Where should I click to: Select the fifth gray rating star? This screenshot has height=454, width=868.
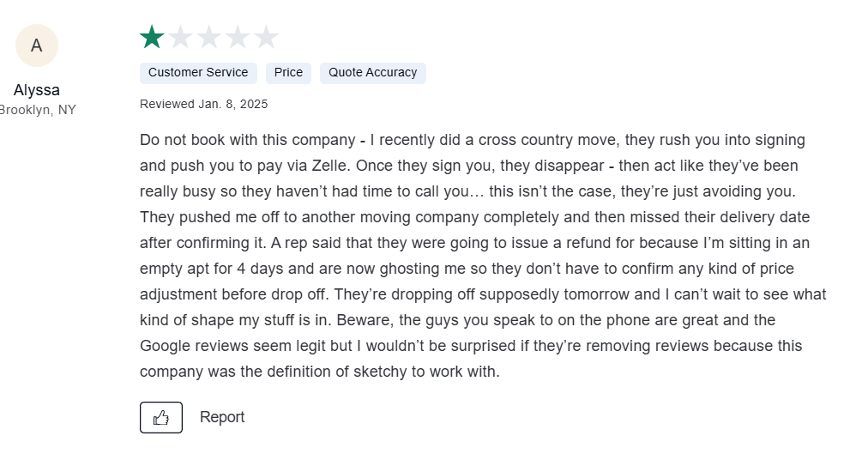coord(267,37)
